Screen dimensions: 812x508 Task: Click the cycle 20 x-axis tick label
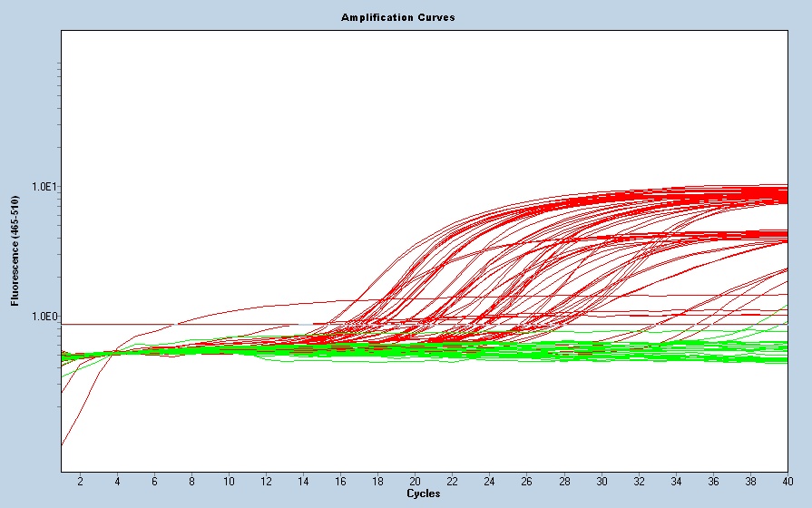coord(415,481)
